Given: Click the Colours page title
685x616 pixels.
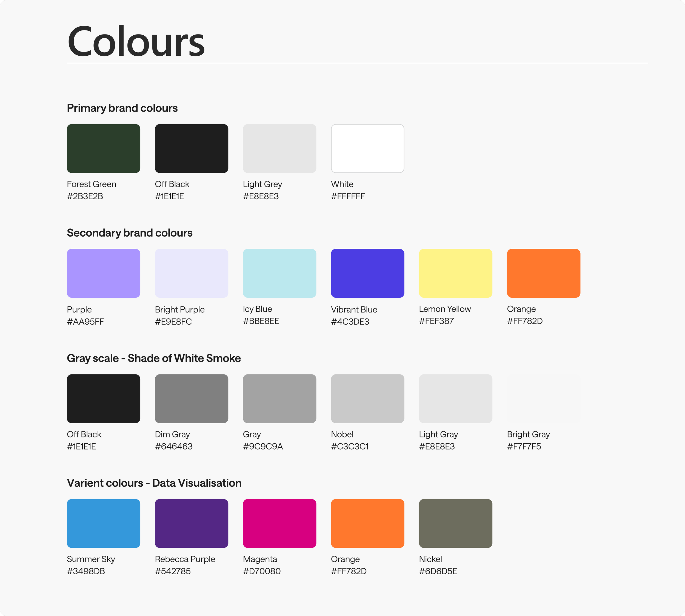Looking at the screenshot, I should point(136,42).
